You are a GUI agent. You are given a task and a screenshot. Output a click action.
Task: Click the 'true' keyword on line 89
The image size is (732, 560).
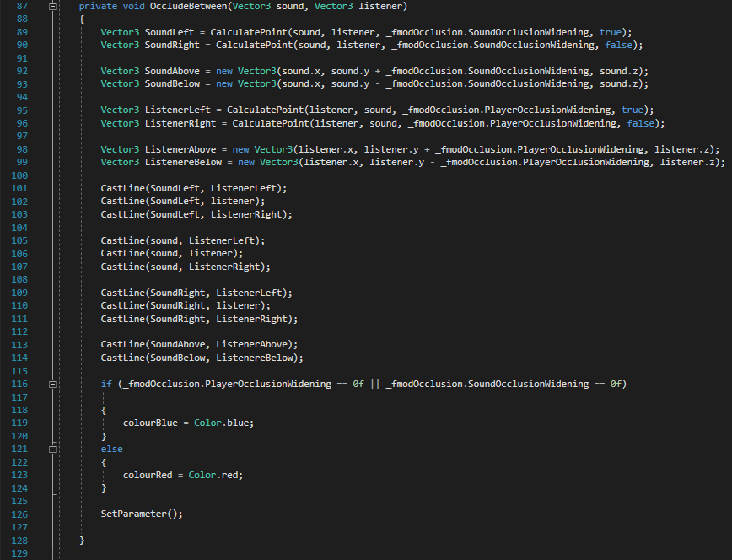[611, 32]
